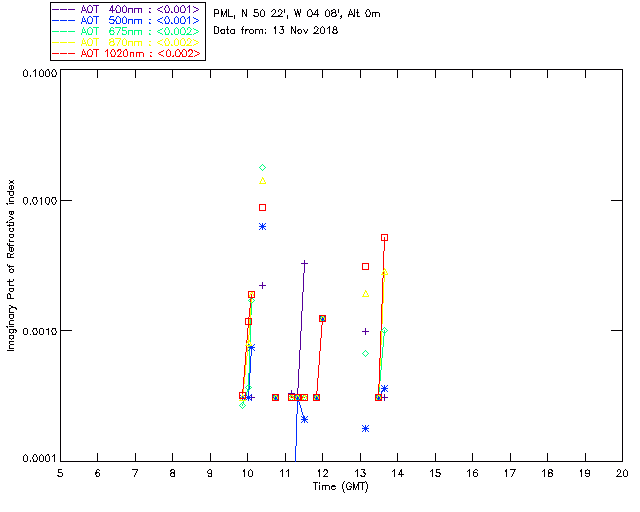Click the blue asterisk just below 0.0100
The height and width of the screenshot is (512, 640).
pos(262,227)
